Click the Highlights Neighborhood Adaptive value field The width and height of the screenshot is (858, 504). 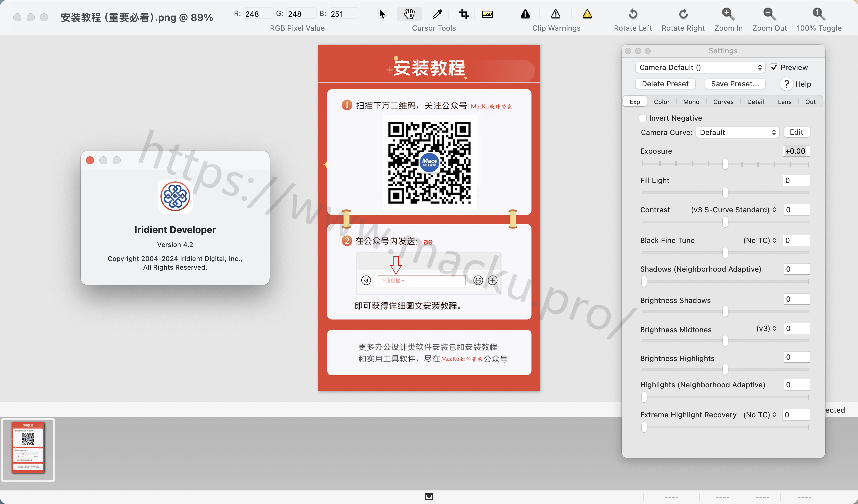pos(796,384)
